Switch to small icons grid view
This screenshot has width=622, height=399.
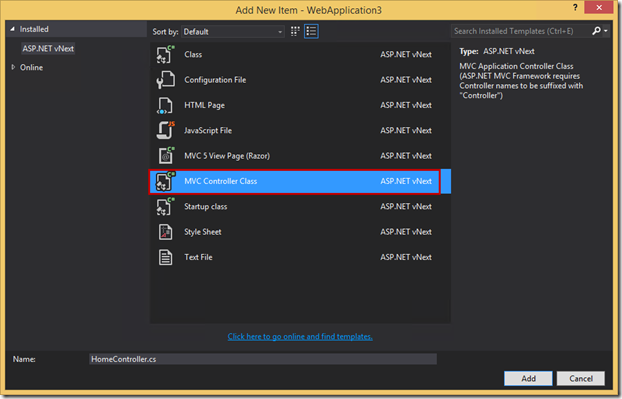pos(295,31)
